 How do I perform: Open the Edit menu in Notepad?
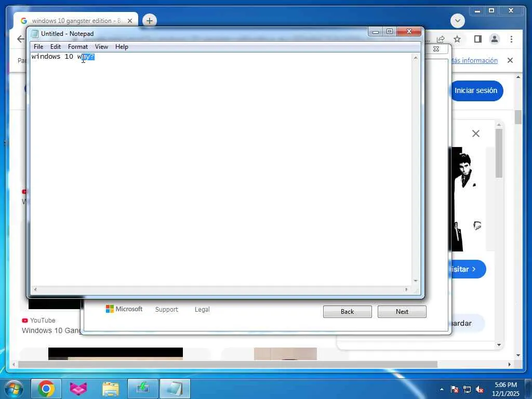55,47
